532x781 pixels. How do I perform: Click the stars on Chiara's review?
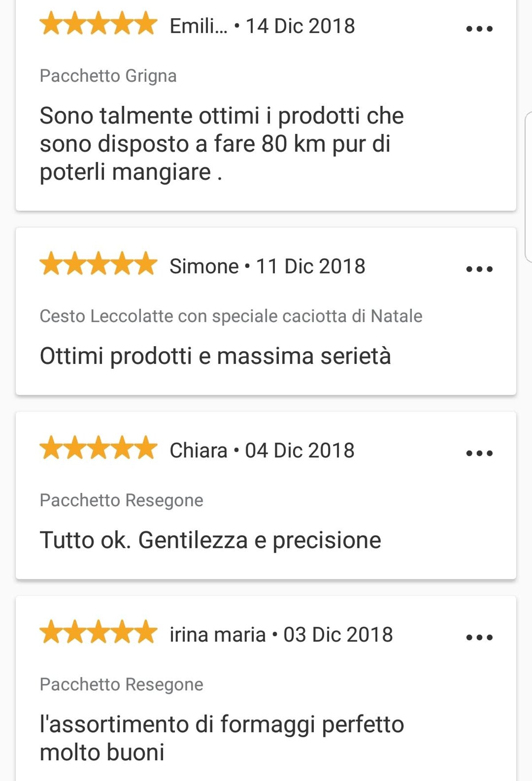pos(98,449)
